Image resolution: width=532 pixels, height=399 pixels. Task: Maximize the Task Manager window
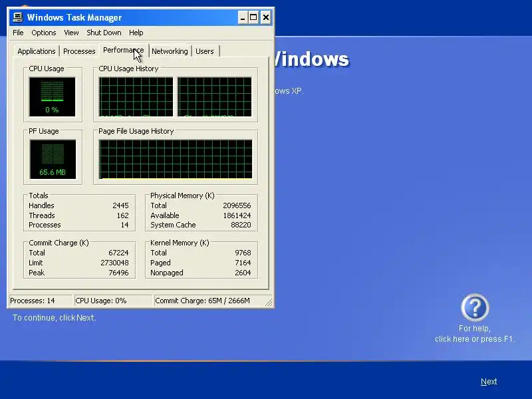coord(253,17)
